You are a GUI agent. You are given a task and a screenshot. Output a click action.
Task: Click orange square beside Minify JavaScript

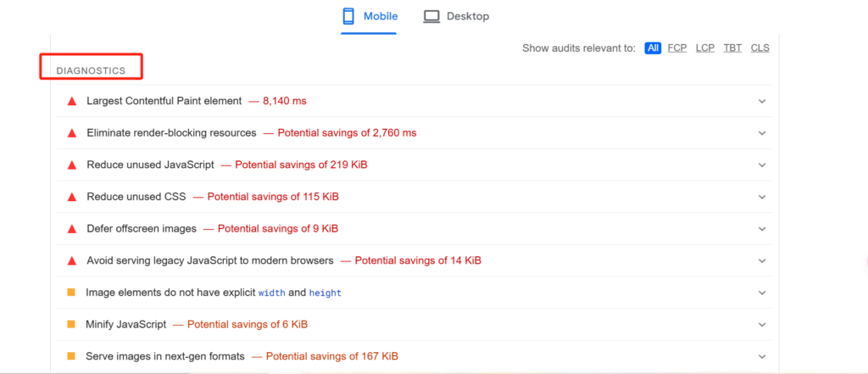tap(71, 324)
